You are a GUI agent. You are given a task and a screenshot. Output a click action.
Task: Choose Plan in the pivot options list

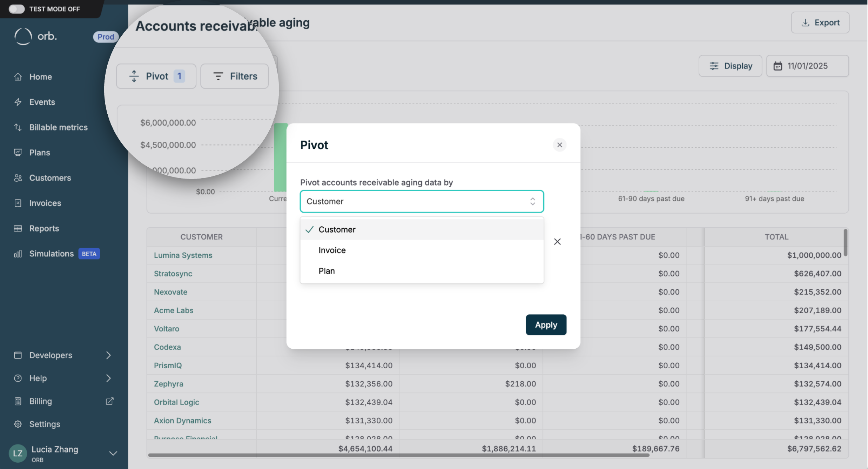pos(327,270)
